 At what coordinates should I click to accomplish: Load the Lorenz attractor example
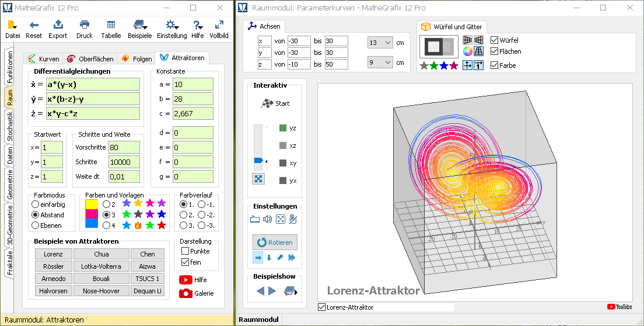54,254
